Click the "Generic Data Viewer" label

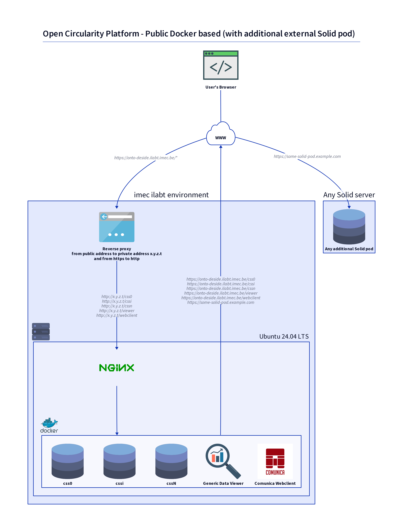[x=223, y=483]
